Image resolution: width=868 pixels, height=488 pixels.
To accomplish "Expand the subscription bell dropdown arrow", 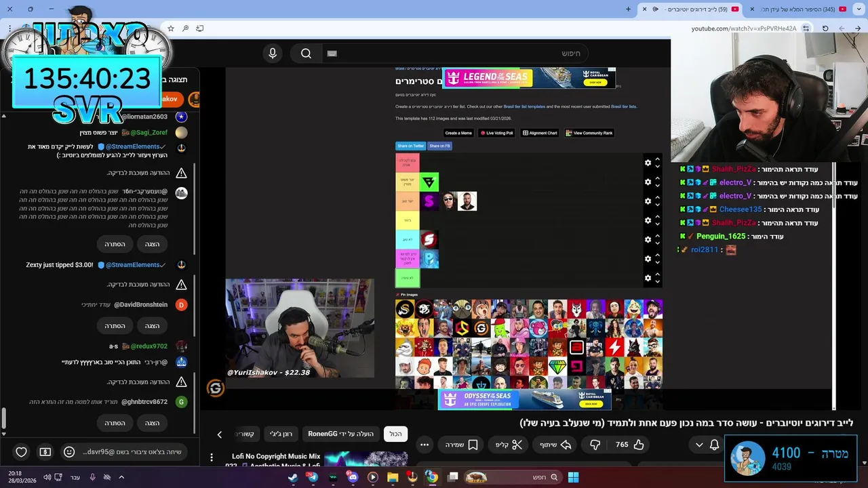I will coord(699,445).
